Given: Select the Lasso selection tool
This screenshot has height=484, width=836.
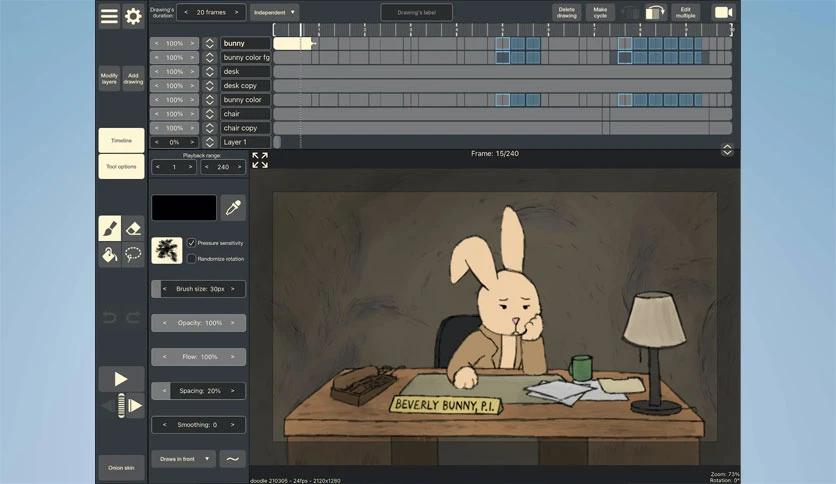Looking at the screenshot, I should (x=133, y=255).
